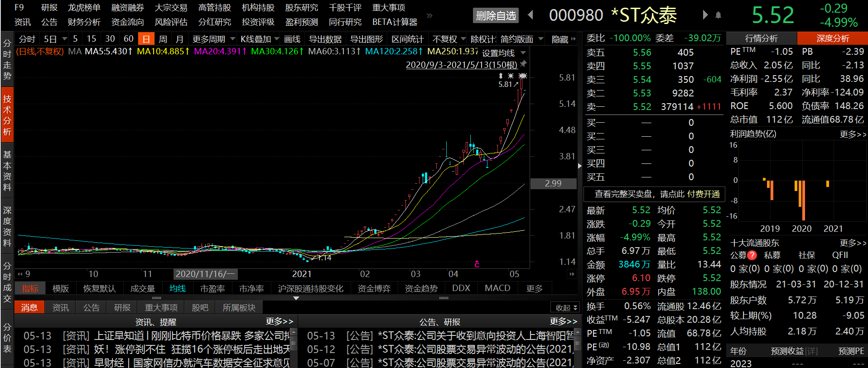
Task: Click the red question mark beside 公募
Action: 752,255
